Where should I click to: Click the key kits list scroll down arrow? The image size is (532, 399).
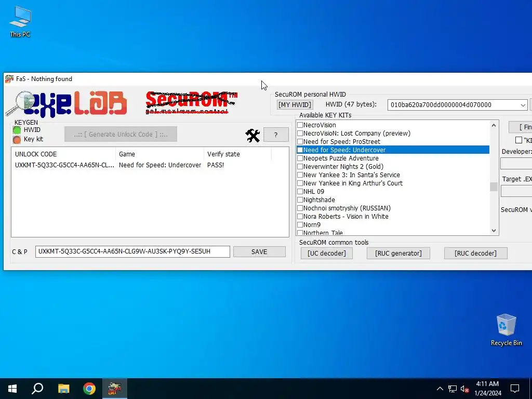tap(494, 230)
